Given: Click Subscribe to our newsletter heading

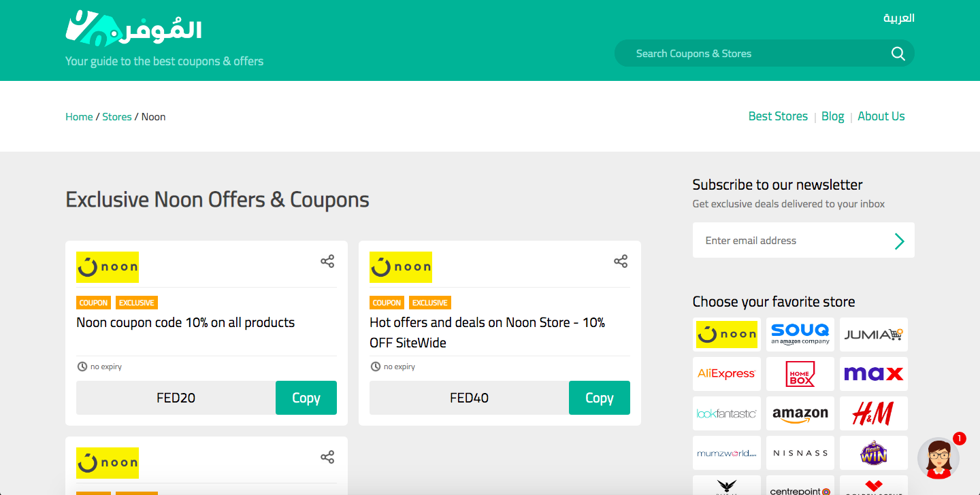Looking at the screenshot, I should (x=777, y=184).
